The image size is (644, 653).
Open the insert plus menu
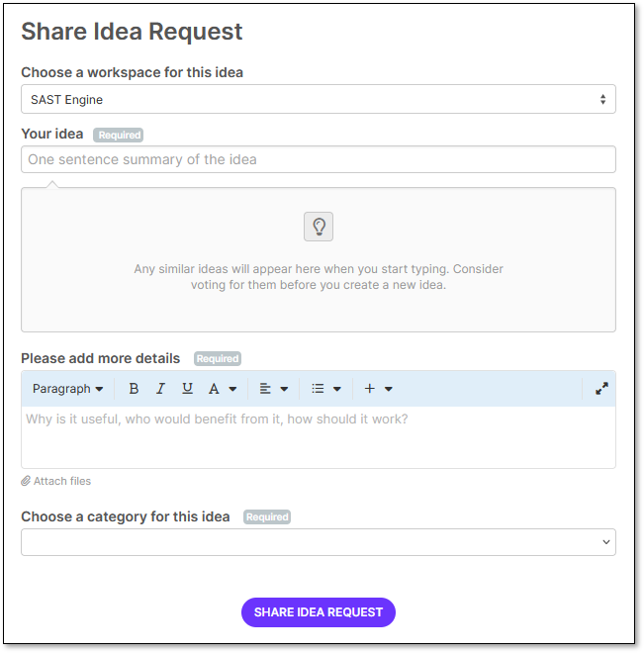point(378,389)
